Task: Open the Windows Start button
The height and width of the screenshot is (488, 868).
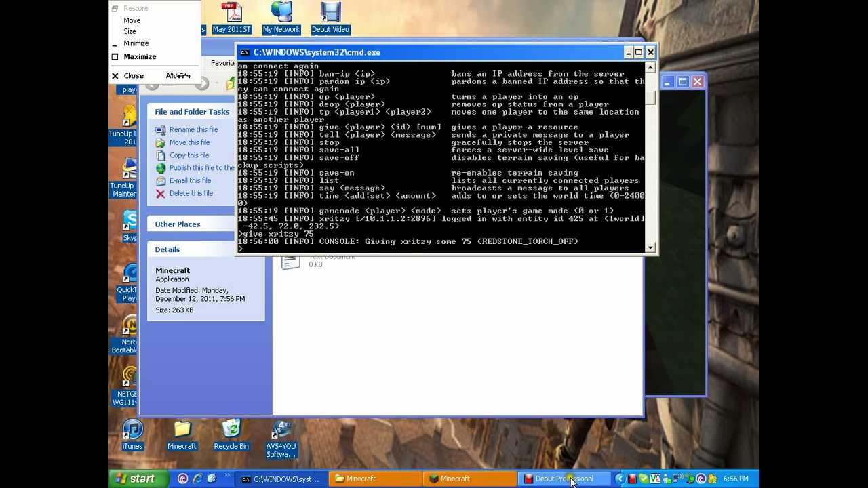Action: click(139, 479)
